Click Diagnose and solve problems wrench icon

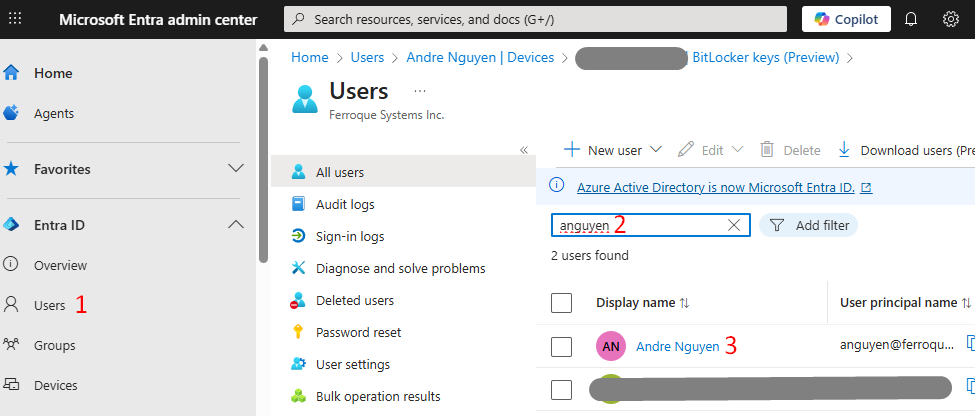tap(298, 268)
